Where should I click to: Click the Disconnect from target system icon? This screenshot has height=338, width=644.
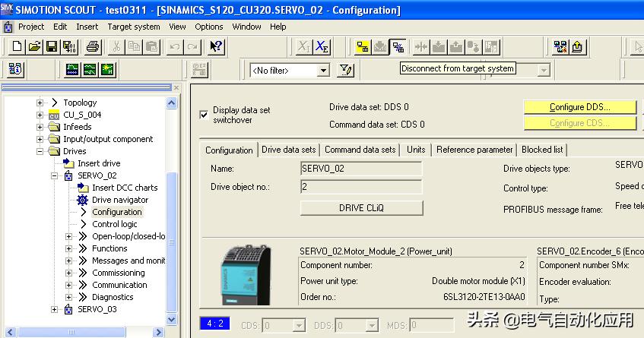point(398,47)
